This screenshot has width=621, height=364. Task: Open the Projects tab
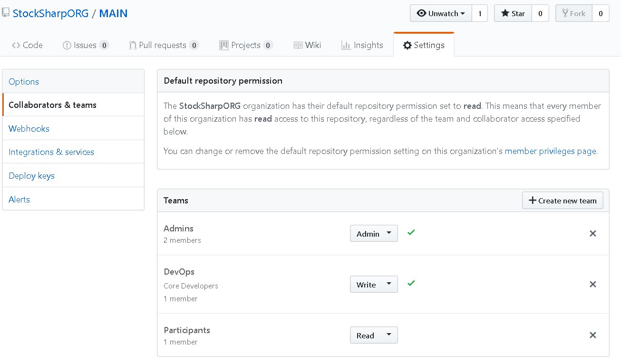tap(246, 45)
